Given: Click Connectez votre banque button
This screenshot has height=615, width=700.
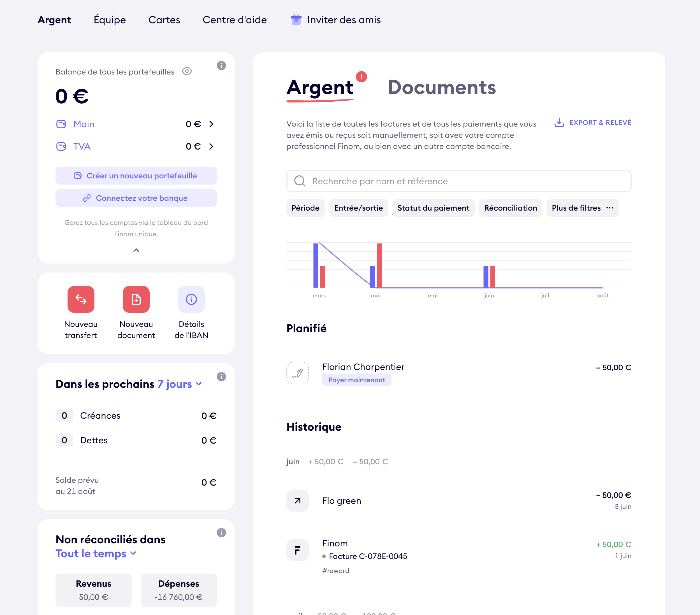Looking at the screenshot, I should 136,198.
